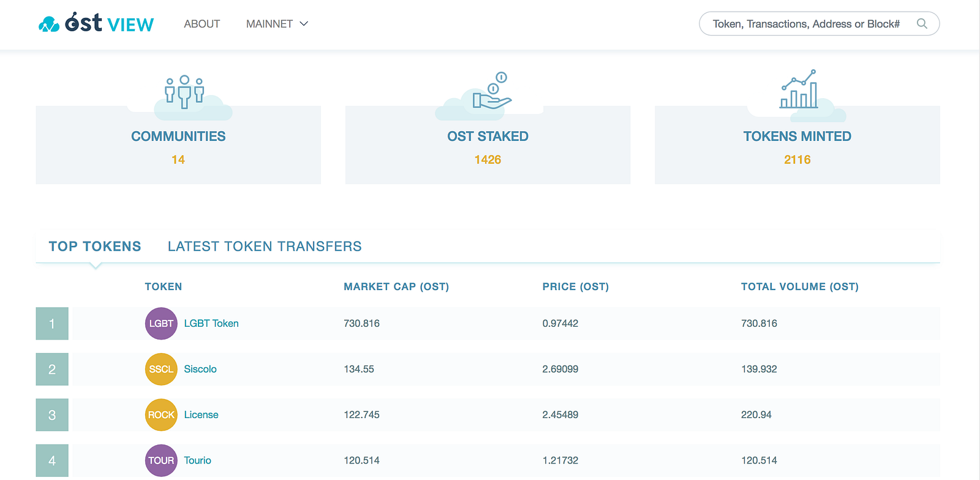The height and width of the screenshot is (480, 980).
Task: Switch to LATEST TOKEN TRANSFERS tab
Action: point(265,246)
